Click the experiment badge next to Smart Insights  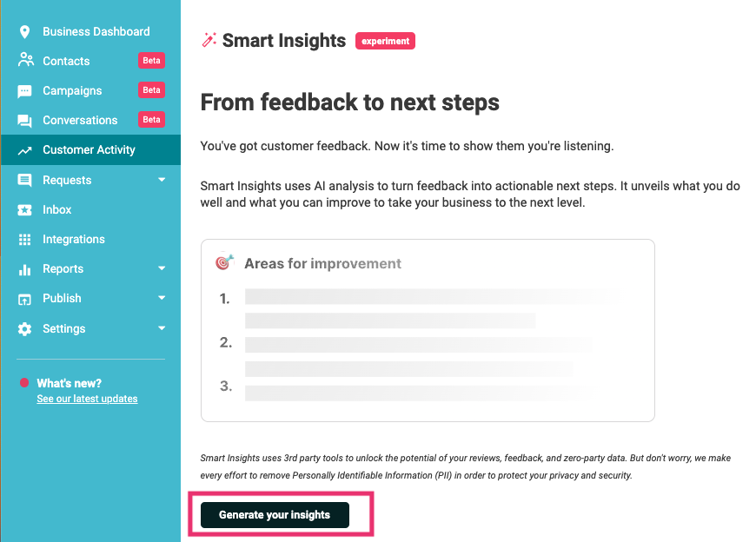385,40
